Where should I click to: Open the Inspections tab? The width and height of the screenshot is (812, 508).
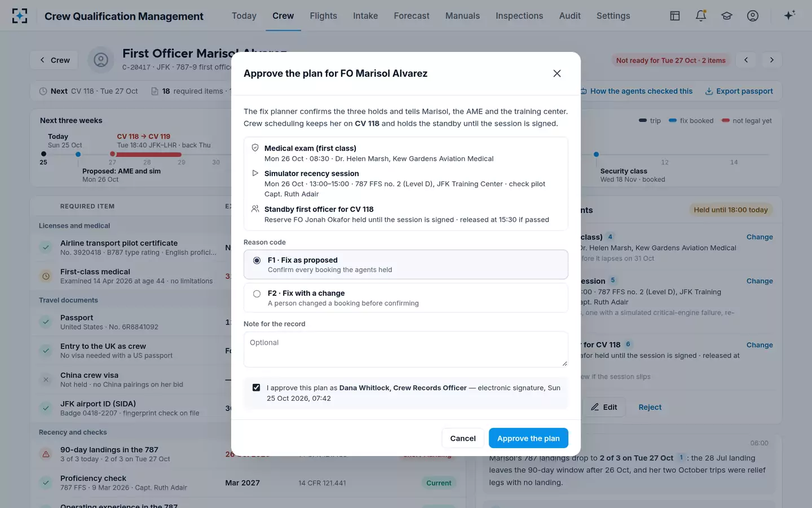pyautogui.click(x=519, y=16)
